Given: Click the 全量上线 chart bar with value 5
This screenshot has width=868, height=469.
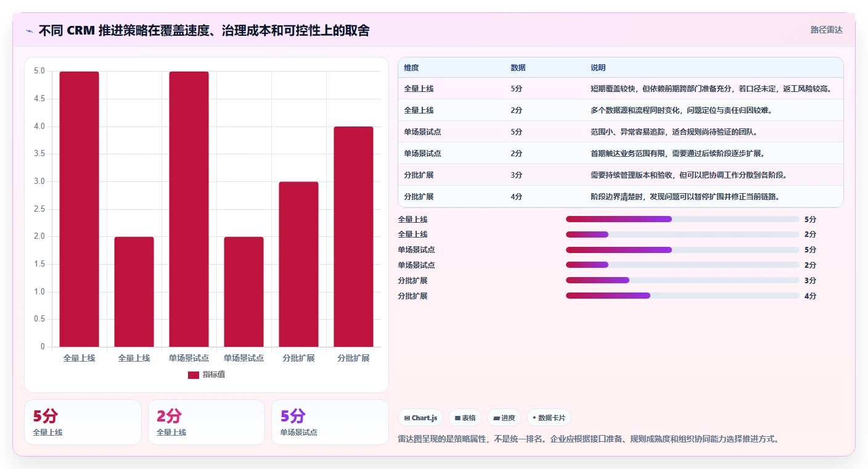Looking at the screenshot, I should pyautogui.click(x=80, y=209).
